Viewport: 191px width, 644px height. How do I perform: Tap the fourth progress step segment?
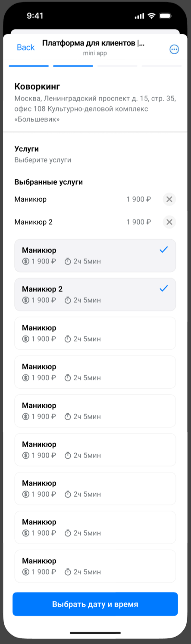click(x=162, y=66)
